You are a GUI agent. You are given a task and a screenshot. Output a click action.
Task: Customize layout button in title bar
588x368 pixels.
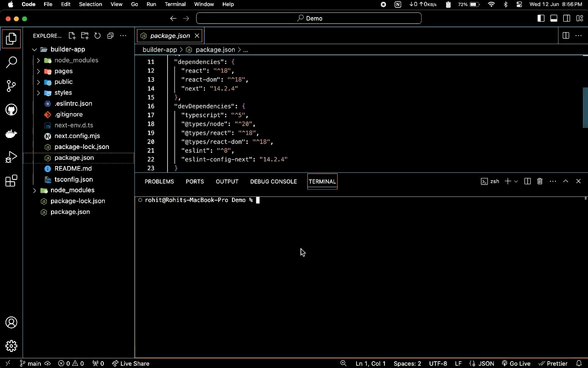coord(580,18)
